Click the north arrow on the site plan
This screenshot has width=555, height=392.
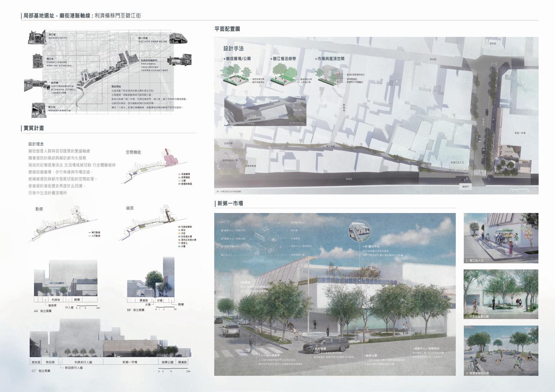534,190
